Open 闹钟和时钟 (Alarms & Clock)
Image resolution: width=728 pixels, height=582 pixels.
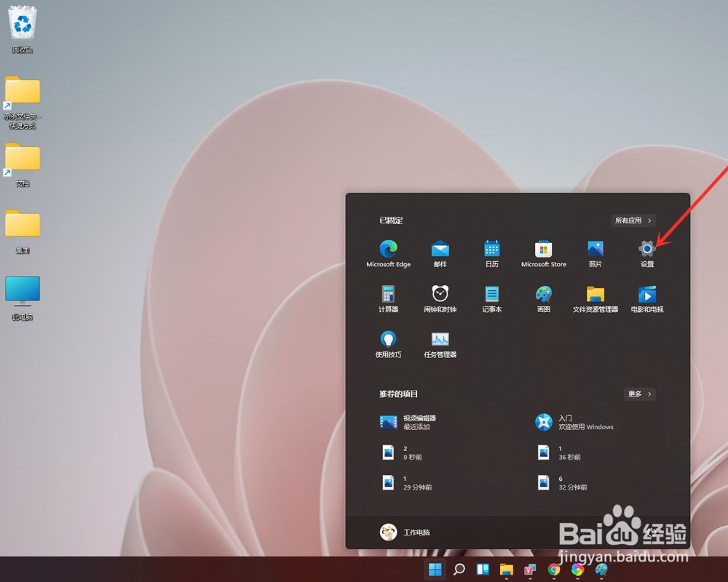(x=440, y=299)
